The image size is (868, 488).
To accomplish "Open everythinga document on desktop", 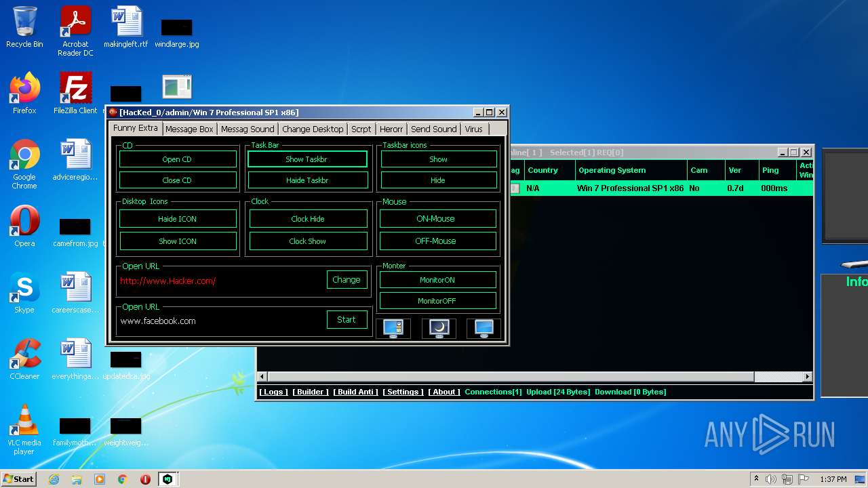I will pos(75,359).
